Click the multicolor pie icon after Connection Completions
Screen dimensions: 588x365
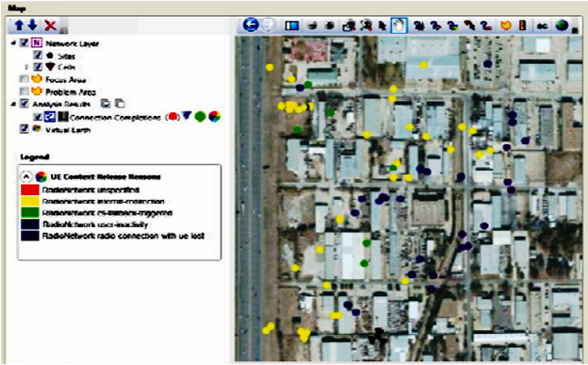(215, 116)
